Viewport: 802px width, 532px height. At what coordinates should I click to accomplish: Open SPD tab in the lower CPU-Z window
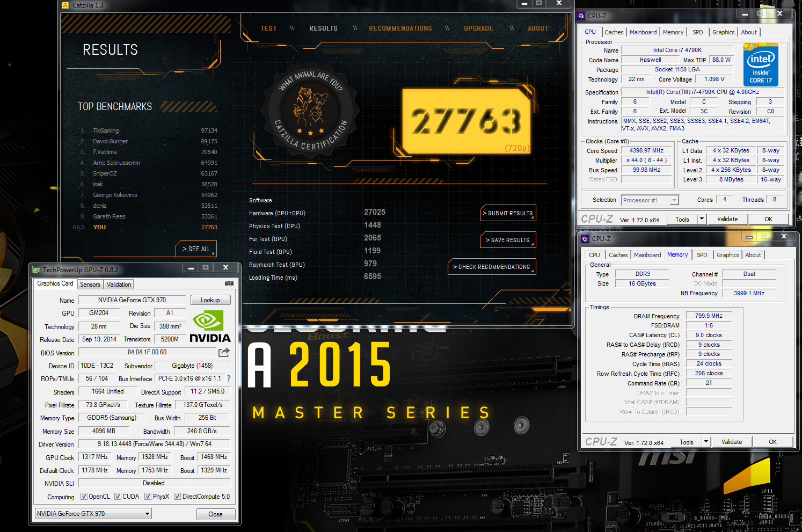tap(702, 255)
